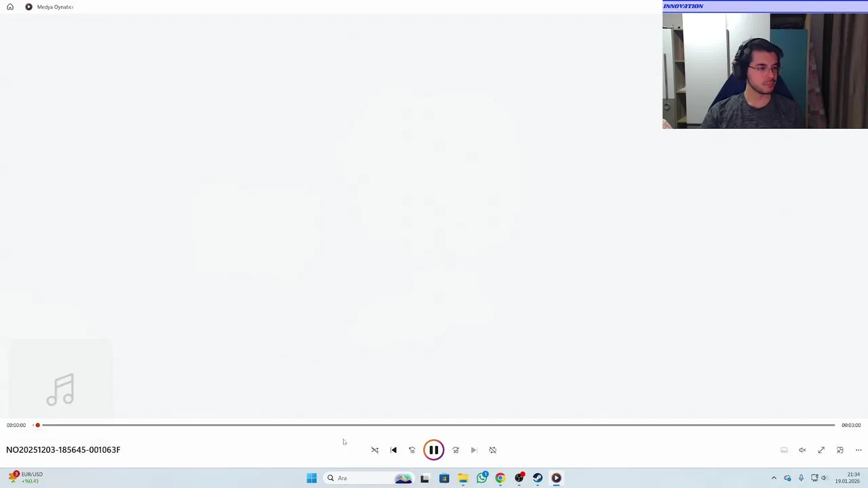Click the Medya Oynatıcı app title
The image size is (868, 488).
click(x=55, y=7)
